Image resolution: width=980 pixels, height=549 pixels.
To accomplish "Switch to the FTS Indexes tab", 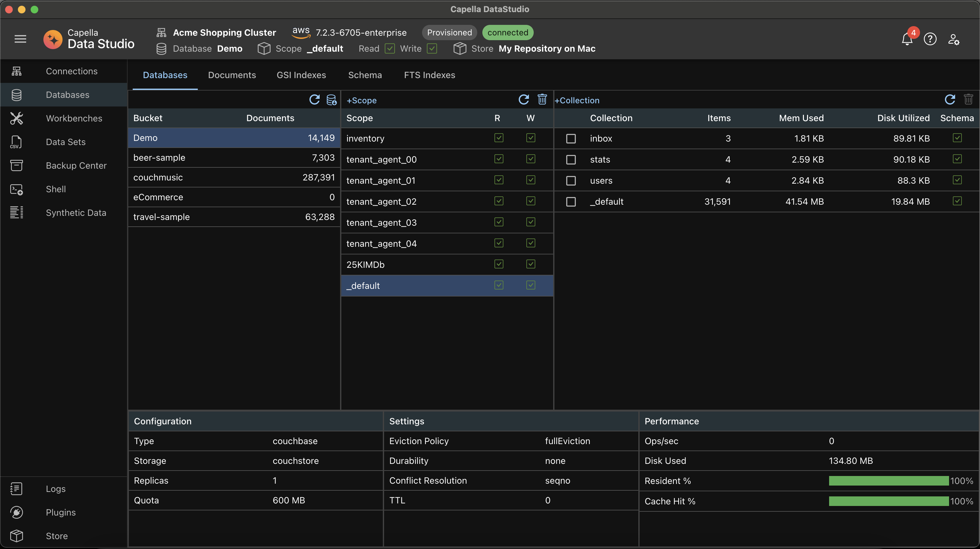I will tap(429, 75).
